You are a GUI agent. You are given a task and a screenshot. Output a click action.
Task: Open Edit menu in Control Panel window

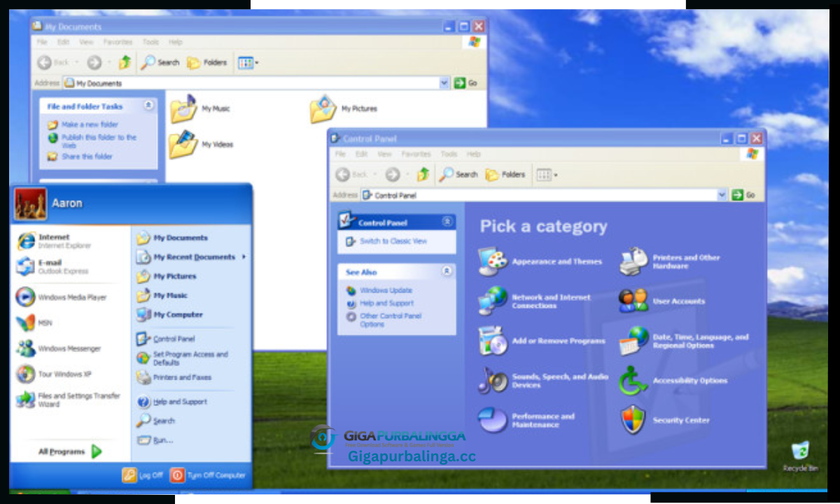361,154
